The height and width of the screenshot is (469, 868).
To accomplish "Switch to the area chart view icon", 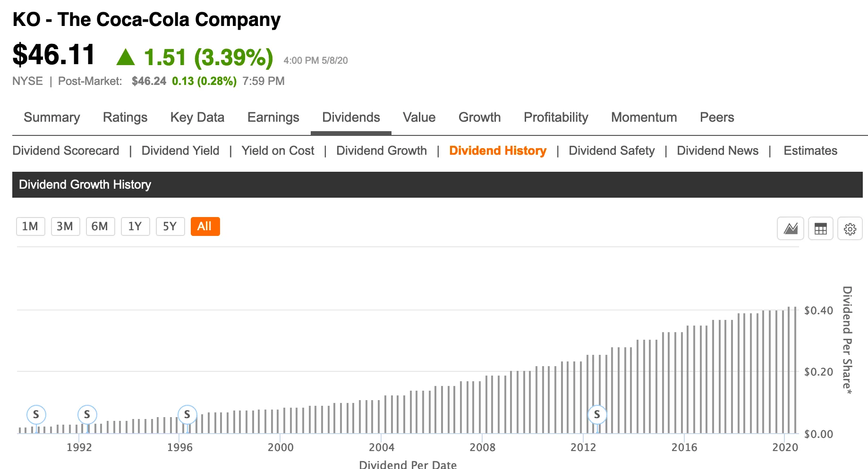I will click(x=791, y=228).
